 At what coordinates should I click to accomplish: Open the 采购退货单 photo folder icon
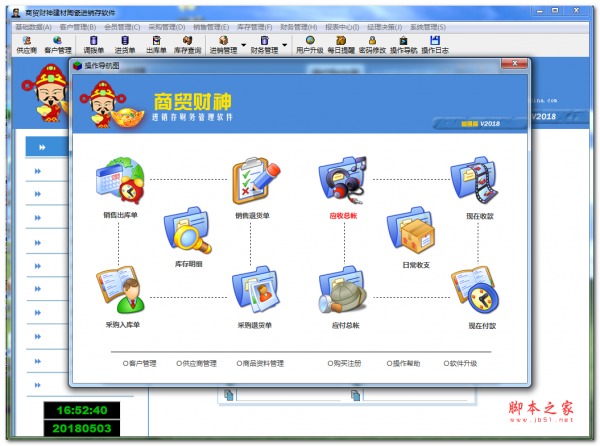[x=256, y=290]
